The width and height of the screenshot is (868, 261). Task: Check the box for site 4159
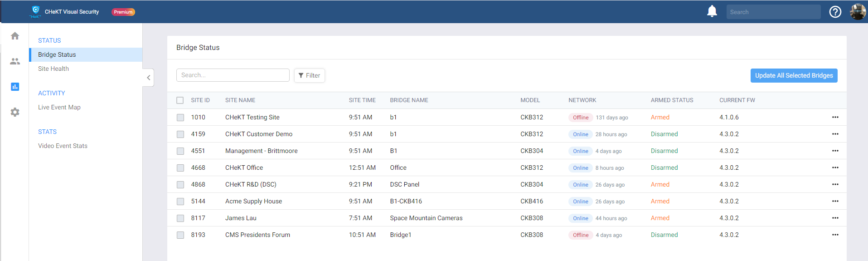click(180, 134)
